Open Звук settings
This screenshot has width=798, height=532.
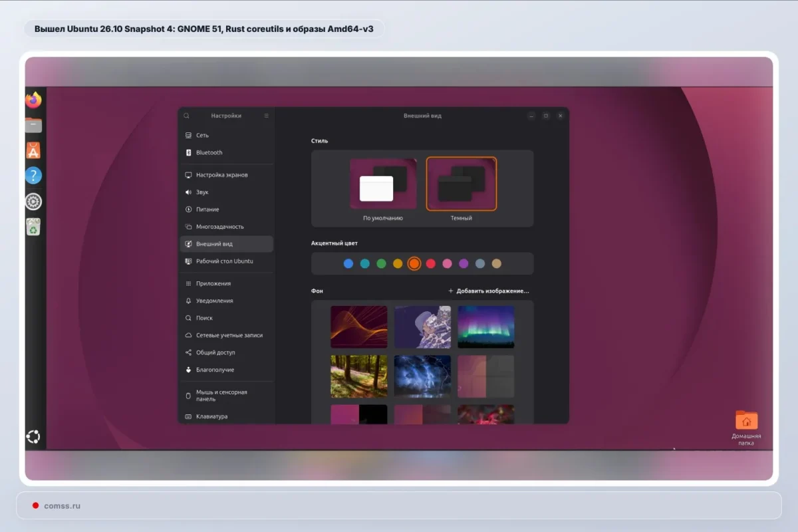pyautogui.click(x=227, y=192)
